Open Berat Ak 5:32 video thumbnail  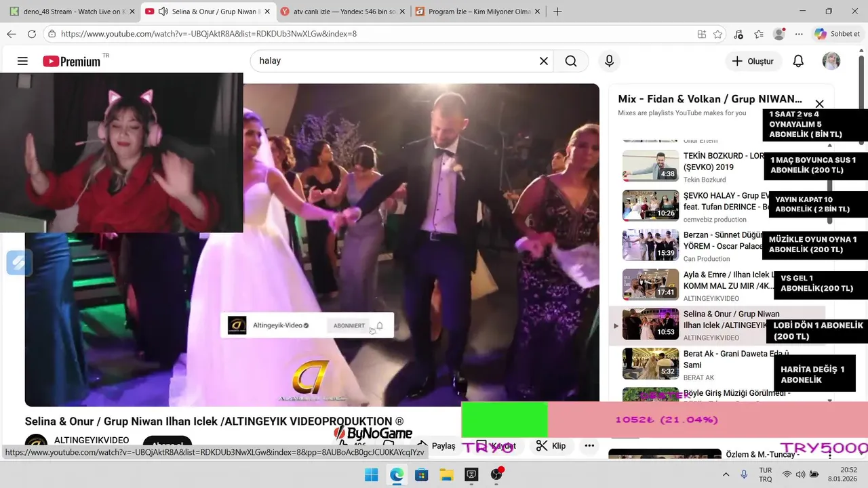(650, 364)
